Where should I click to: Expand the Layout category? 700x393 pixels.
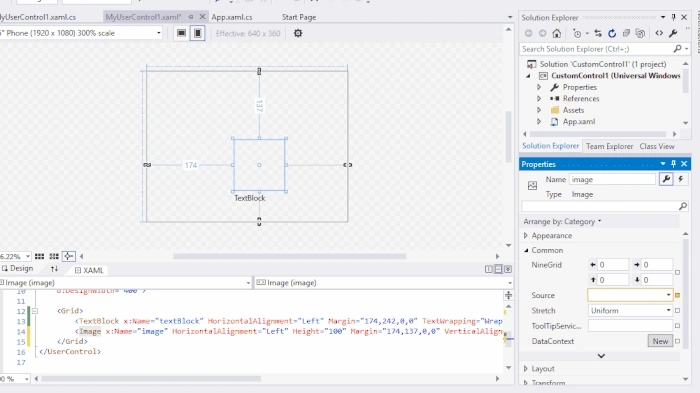pos(525,368)
